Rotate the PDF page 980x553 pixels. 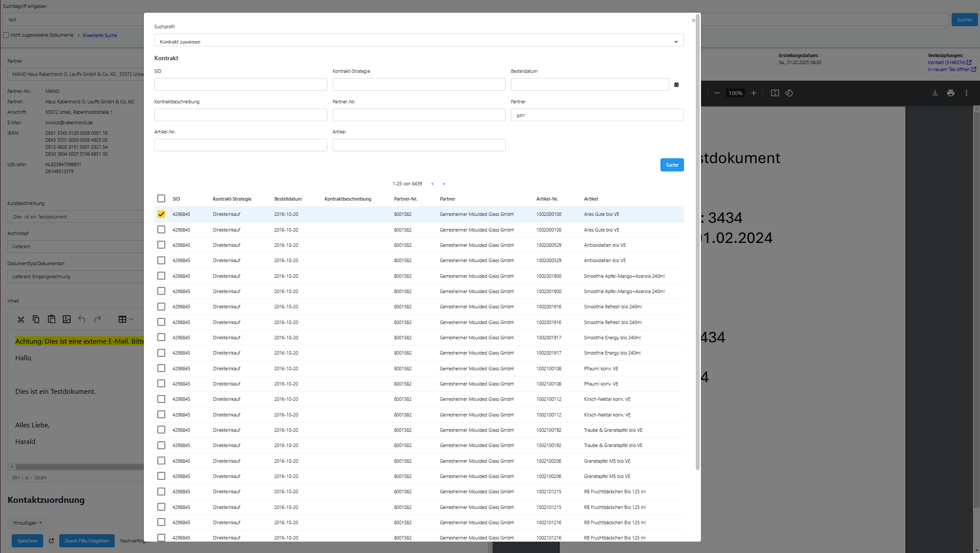789,93
